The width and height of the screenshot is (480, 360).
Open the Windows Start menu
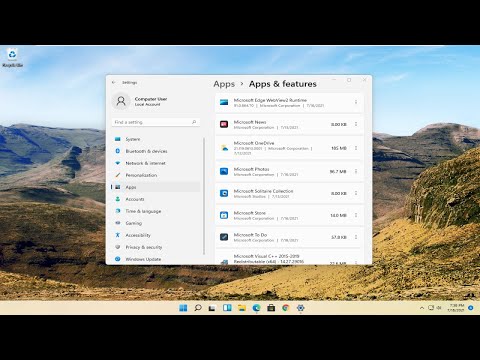183,308
